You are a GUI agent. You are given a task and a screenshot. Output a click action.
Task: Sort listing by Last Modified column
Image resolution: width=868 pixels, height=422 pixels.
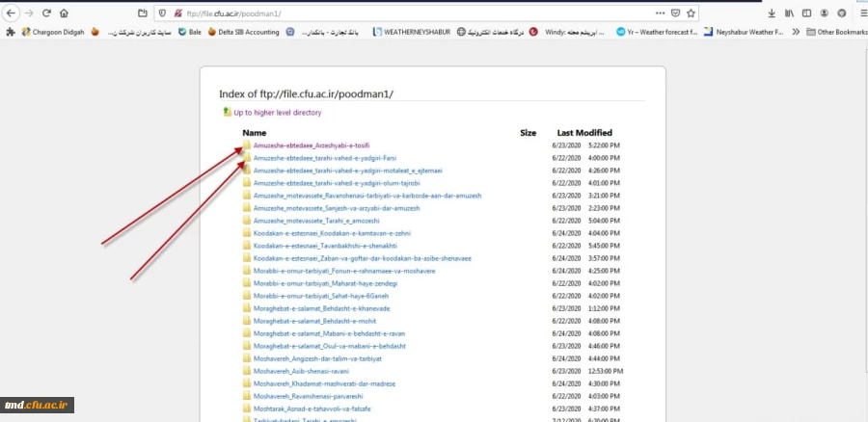pyautogui.click(x=583, y=132)
